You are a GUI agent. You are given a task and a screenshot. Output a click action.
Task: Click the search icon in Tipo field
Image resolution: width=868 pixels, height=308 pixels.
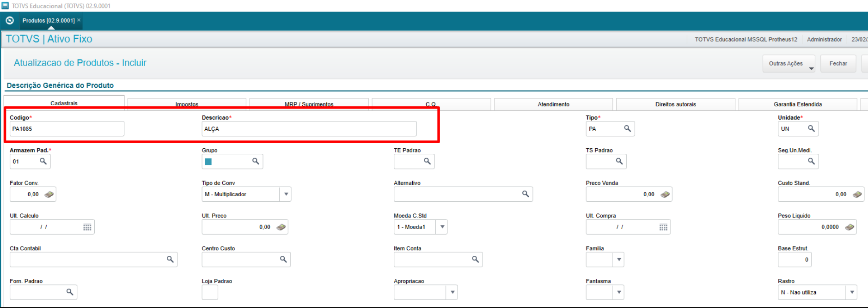[627, 128]
